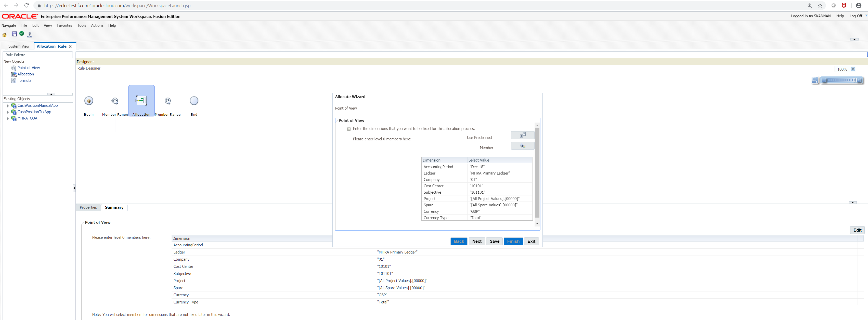
Task: Click the Save button in the wizard
Action: coord(494,241)
